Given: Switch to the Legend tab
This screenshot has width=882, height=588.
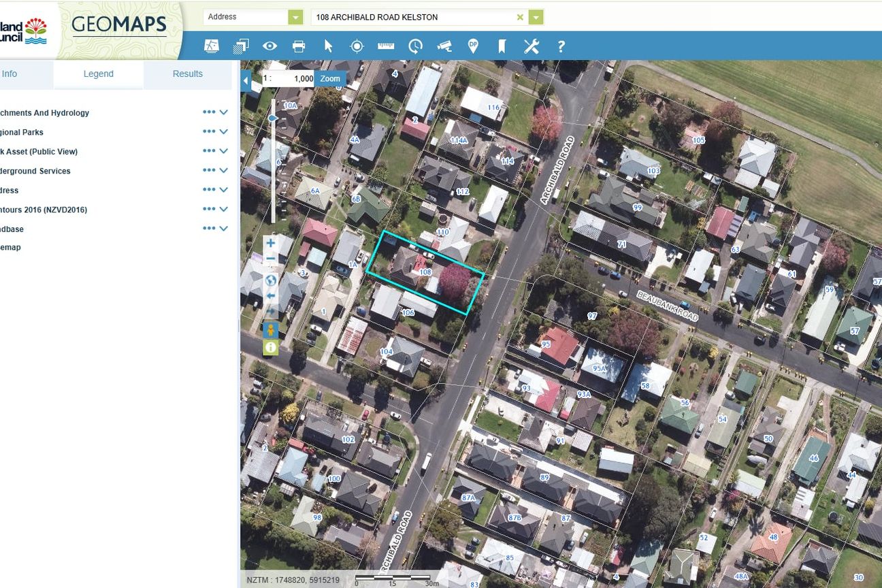Looking at the screenshot, I should [x=99, y=74].
